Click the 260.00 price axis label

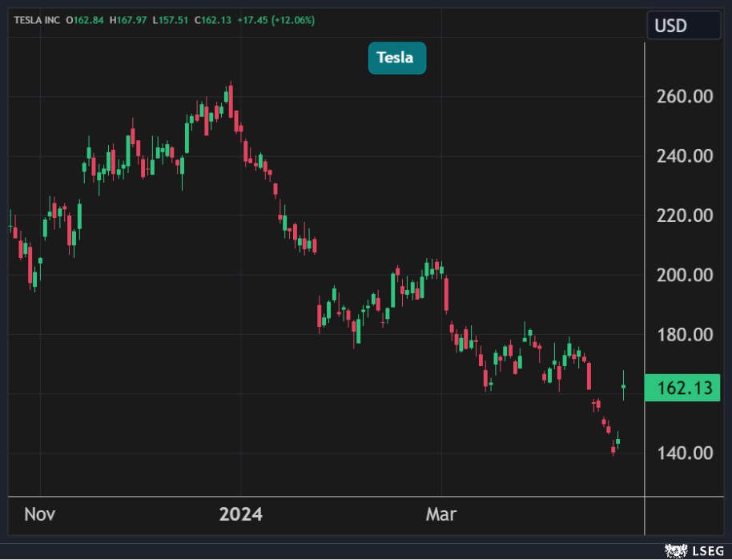[x=684, y=97]
